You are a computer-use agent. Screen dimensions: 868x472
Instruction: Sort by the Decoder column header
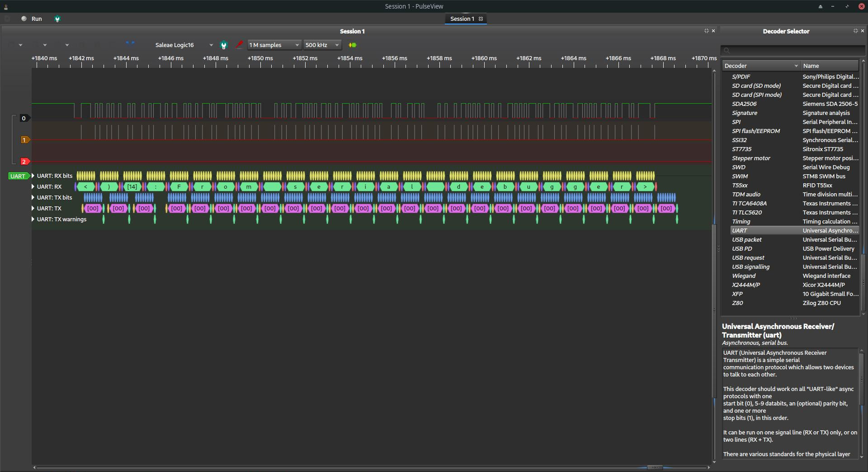pyautogui.click(x=761, y=66)
